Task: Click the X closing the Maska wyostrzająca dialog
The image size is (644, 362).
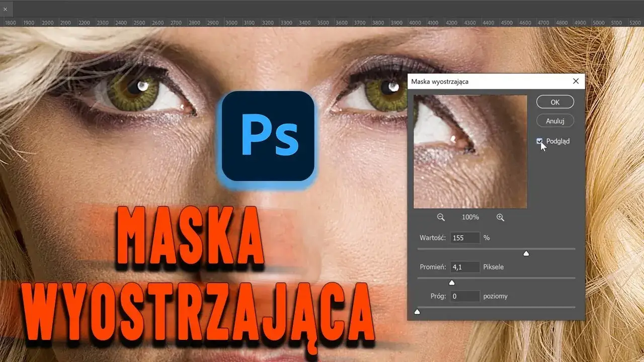Action: pos(576,81)
